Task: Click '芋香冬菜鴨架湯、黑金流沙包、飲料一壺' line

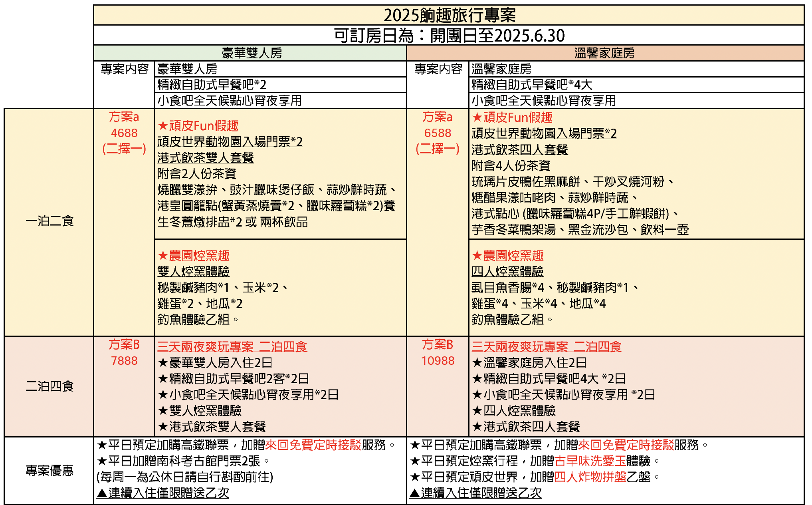Action: [x=580, y=230]
